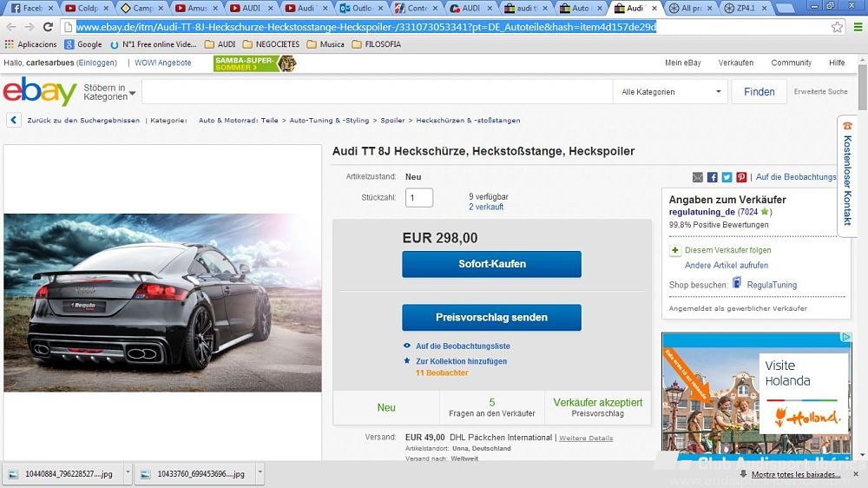
Task: Click page vertical scrollbar thumb
Action: (x=863, y=89)
